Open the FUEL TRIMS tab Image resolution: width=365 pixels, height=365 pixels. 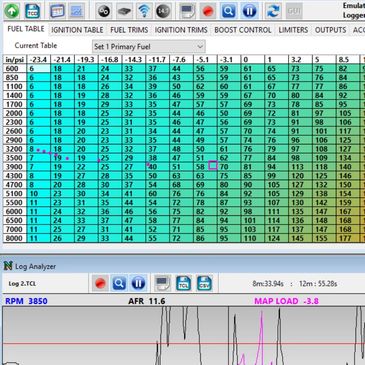pos(129,30)
